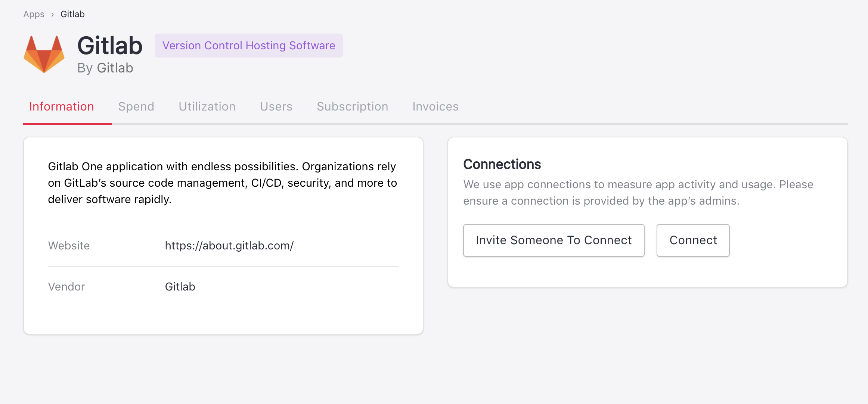This screenshot has width=868, height=404.
Task: Click the breadcrumb chevron separator
Action: pyautogui.click(x=53, y=15)
